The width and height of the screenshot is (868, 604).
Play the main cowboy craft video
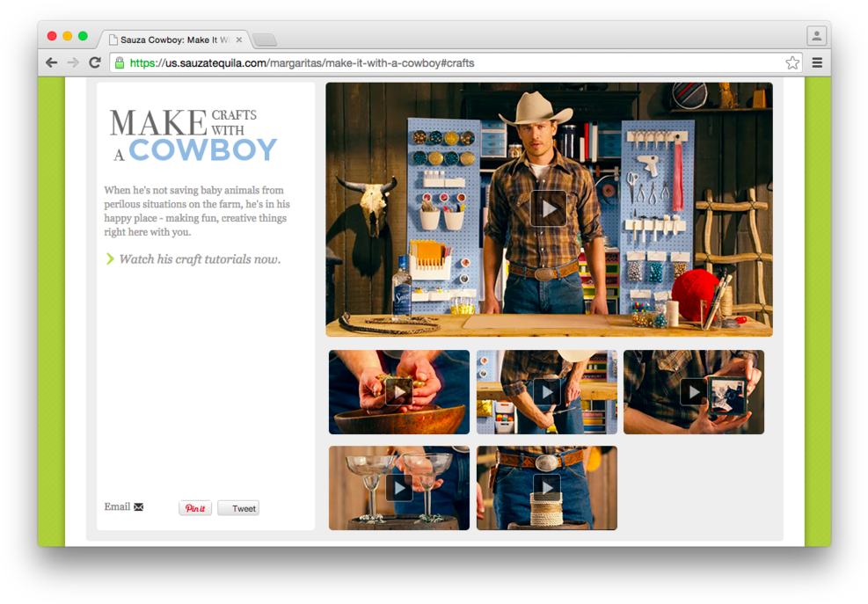(548, 208)
